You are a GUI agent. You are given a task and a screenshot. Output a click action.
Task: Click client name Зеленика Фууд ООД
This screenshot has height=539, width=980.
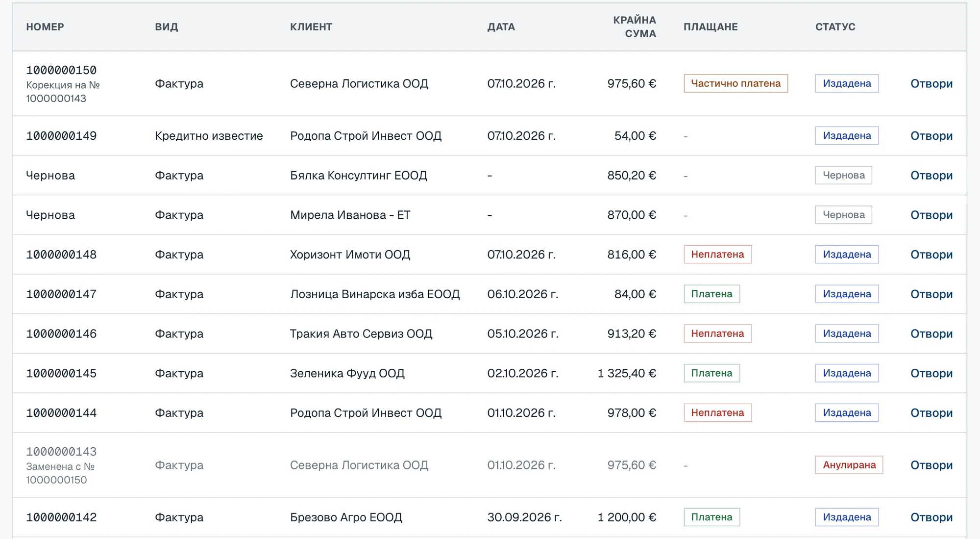point(347,373)
